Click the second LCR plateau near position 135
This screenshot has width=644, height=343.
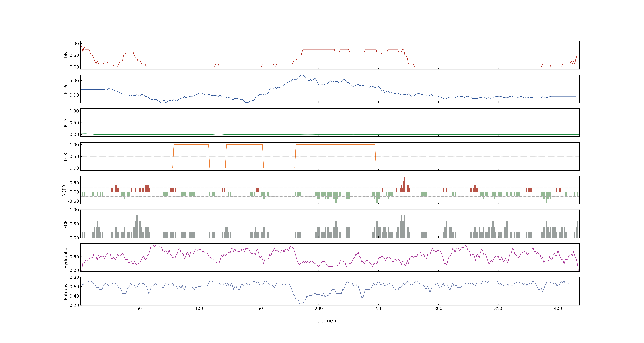245,145
